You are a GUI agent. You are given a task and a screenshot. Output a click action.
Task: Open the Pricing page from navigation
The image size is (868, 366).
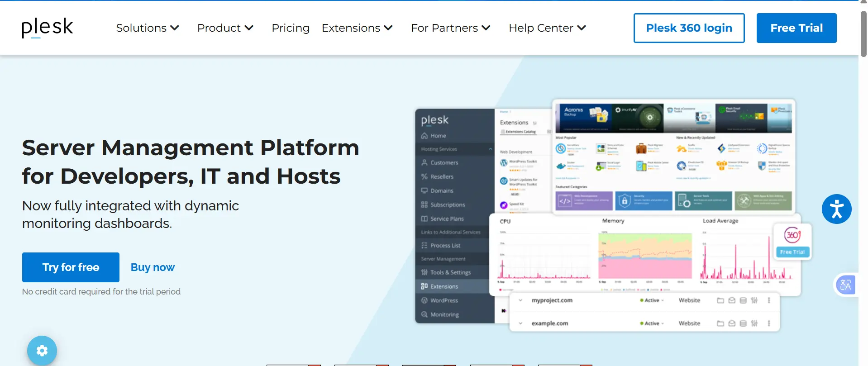coord(291,28)
